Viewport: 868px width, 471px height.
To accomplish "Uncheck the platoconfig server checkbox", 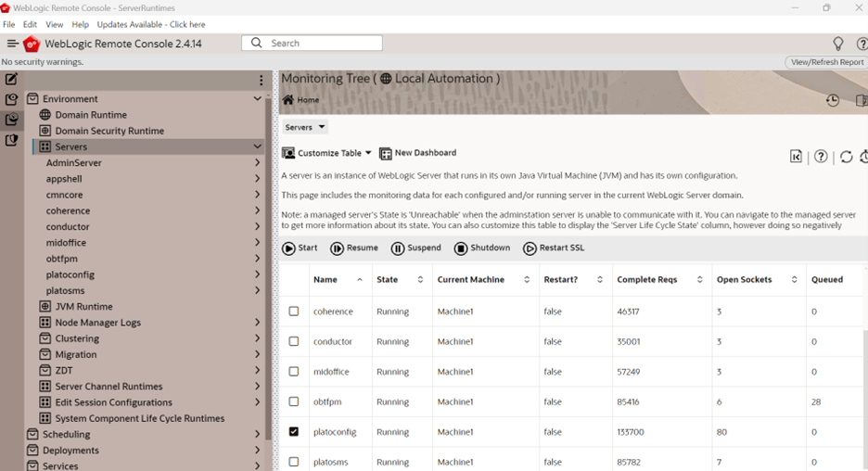I will click(294, 432).
